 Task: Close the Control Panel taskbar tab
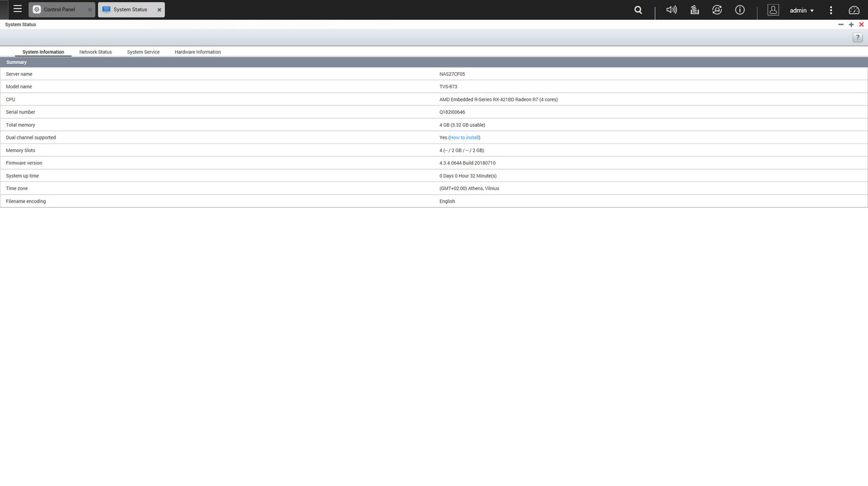pyautogui.click(x=90, y=10)
